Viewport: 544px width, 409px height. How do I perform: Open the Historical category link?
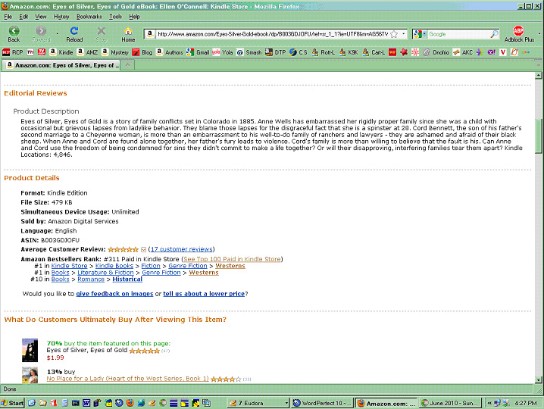(127, 279)
